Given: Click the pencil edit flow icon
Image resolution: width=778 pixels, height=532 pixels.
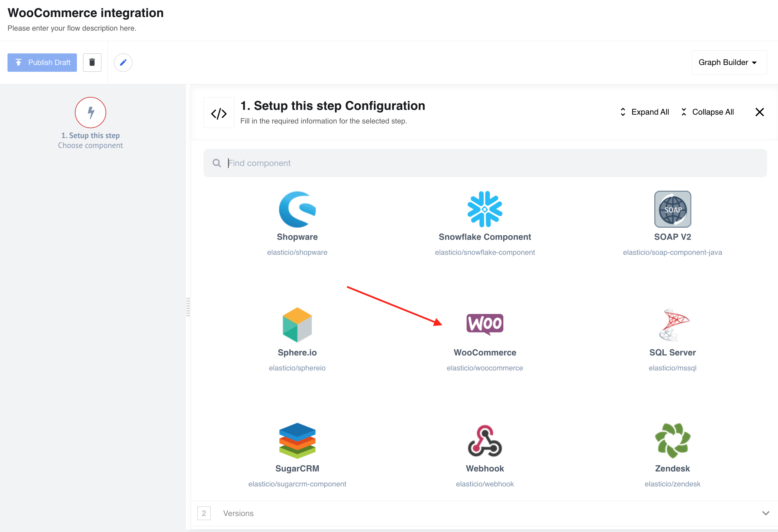Looking at the screenshot, I should click(x=123, y=63).
